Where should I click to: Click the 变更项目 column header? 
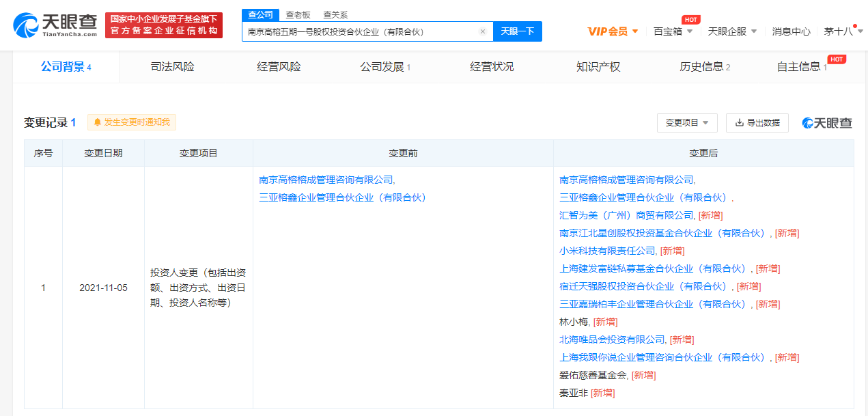tap(199, 154)
